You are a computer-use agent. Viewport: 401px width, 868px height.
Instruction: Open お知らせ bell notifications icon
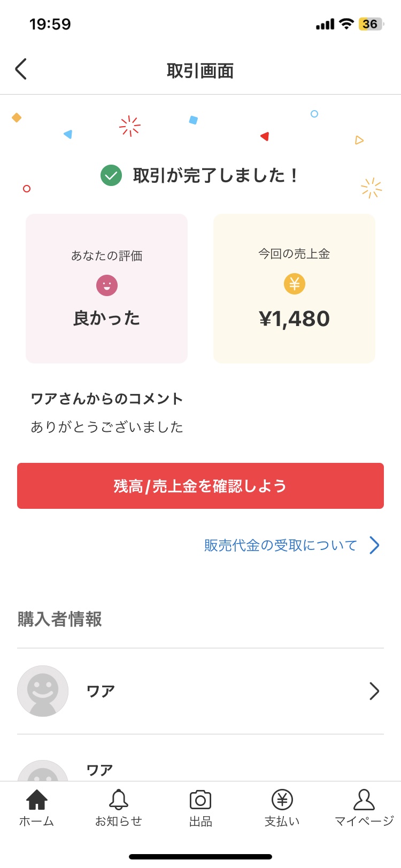pyautogui.click(x=119, y=800)
